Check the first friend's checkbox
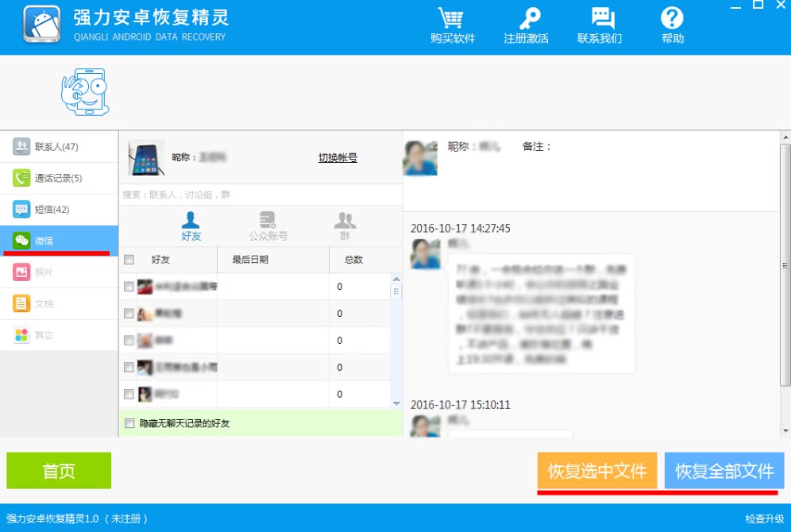Viewport: 791px width, 532px height. (129, 284)
